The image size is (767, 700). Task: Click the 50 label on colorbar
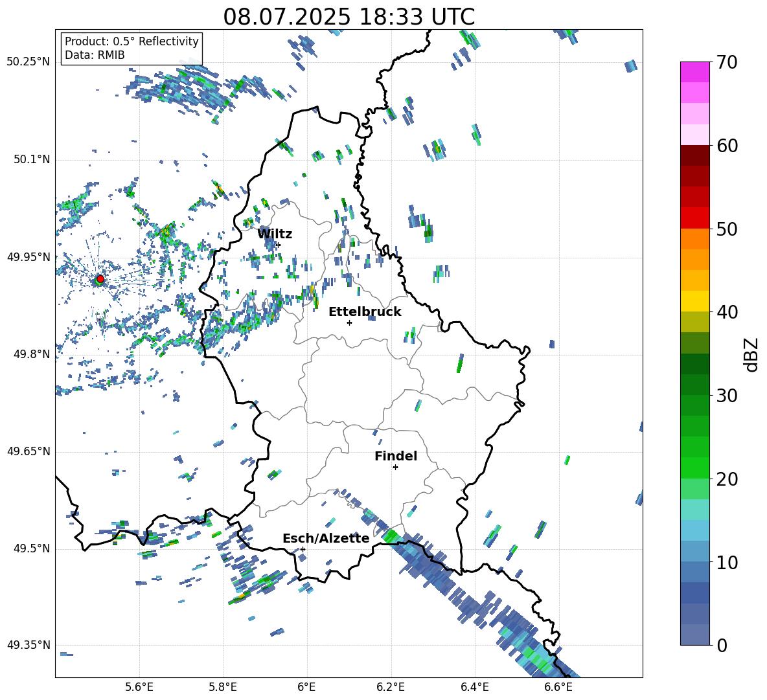tap(726, 229)
